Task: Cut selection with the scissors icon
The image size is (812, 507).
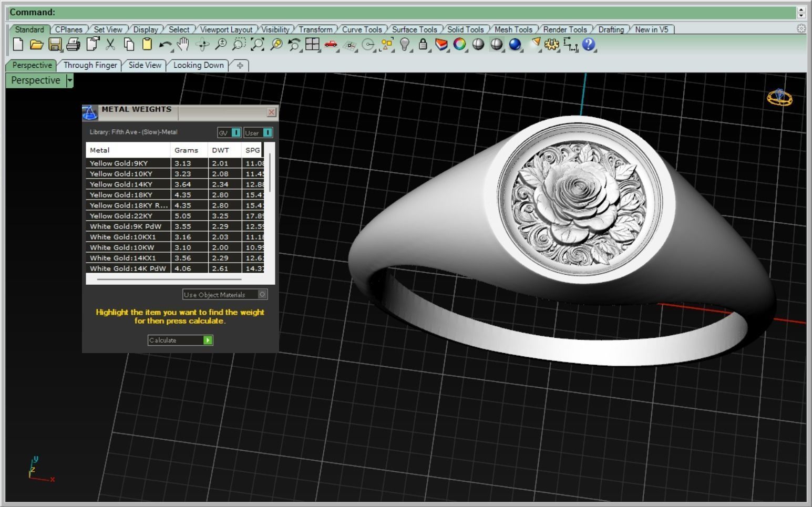Action: (x=110, y=45)
